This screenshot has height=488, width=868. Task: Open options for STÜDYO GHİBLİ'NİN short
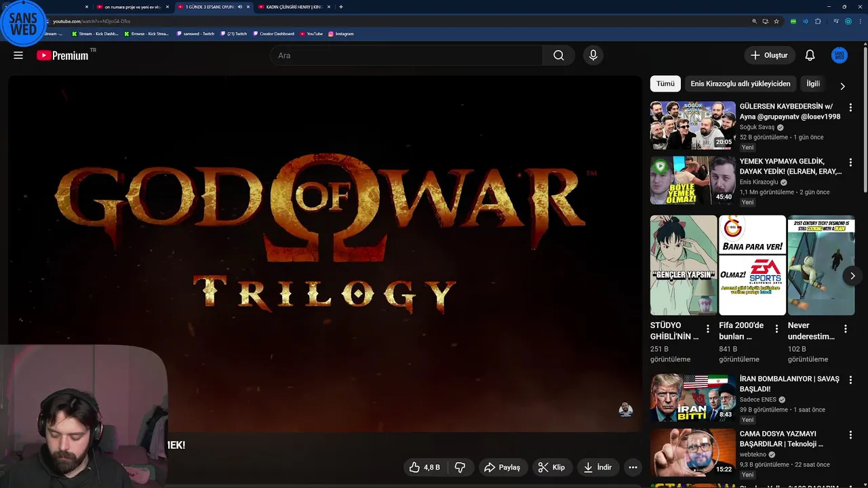click(707, 329)
